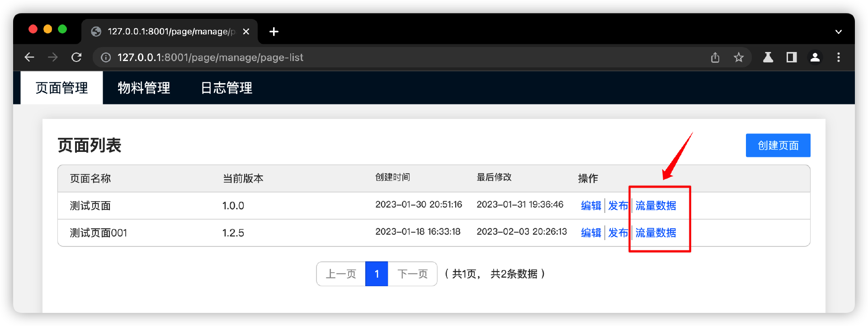Open the user profile avatar icon
This screenshot has height=326, width=868.
point(815,57)
